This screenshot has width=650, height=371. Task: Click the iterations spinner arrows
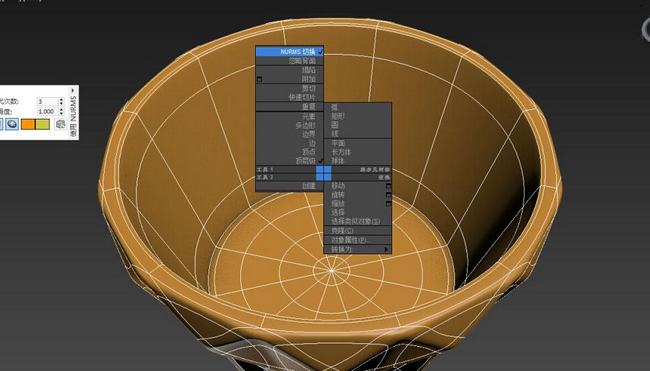pyautogui.click(x=61, y=101)
